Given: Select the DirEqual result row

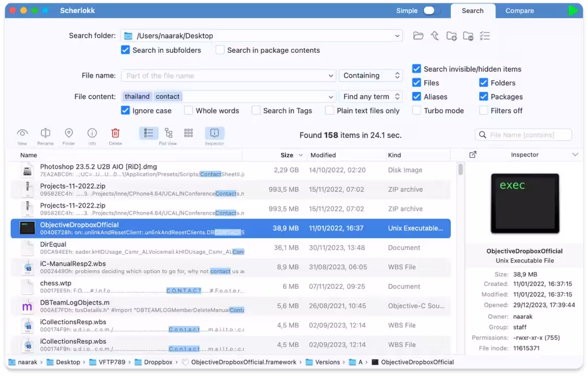Looking at the screenshot, I should pos(231,247).
